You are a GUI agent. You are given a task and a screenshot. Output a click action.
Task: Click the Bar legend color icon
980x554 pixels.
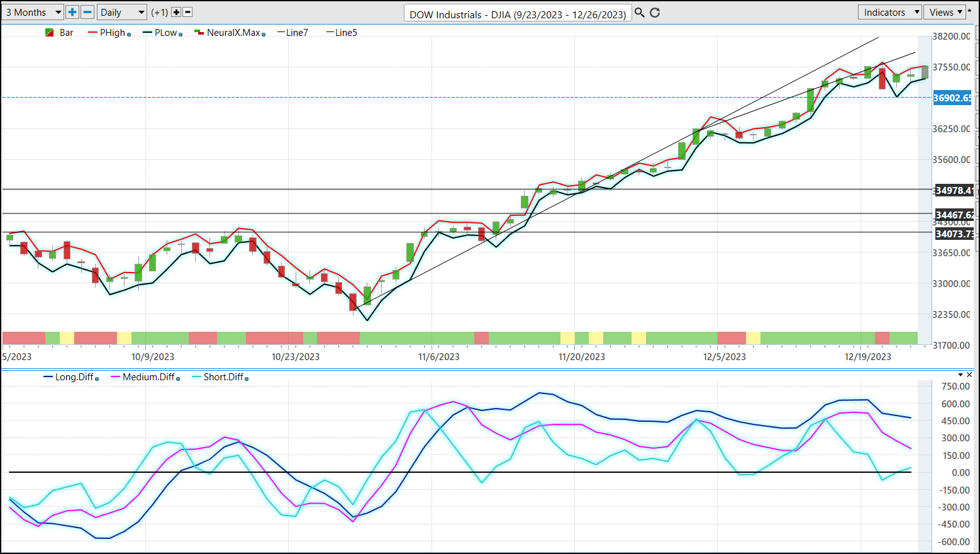[x=49, y=33]
